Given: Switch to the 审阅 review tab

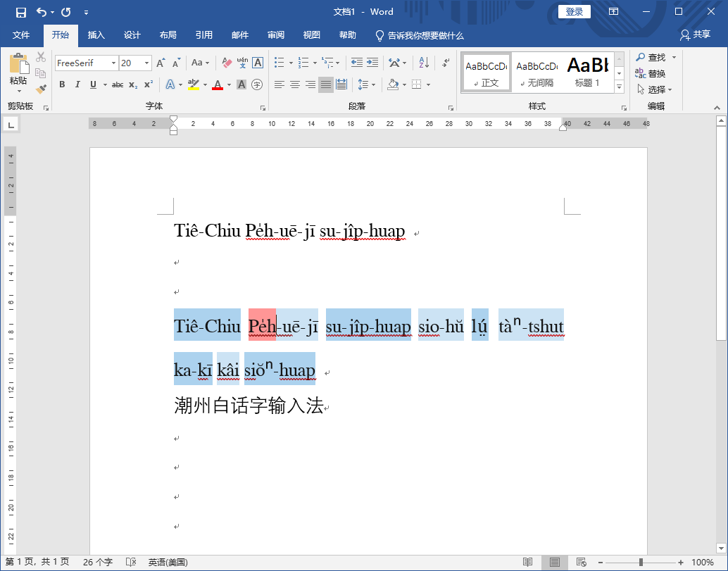Looking at the screenshot, I should tap(276, 35).
